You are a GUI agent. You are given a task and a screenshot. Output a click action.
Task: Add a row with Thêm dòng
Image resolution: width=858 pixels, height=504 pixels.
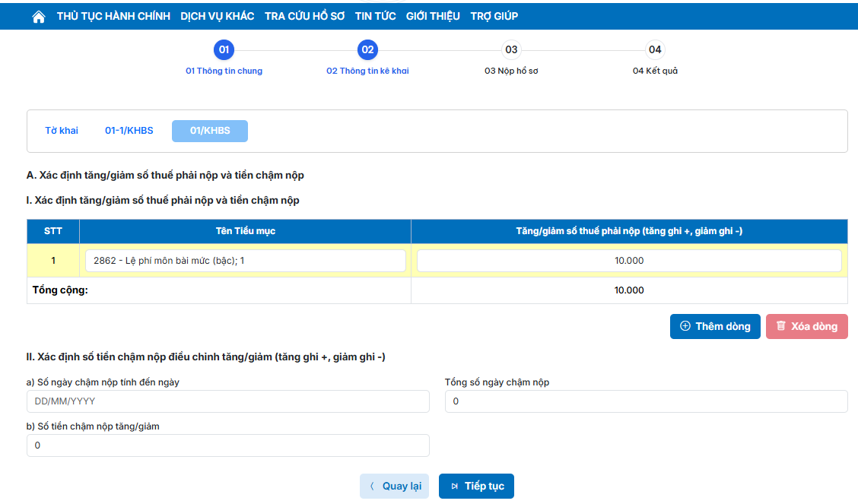tap(714, 326)
